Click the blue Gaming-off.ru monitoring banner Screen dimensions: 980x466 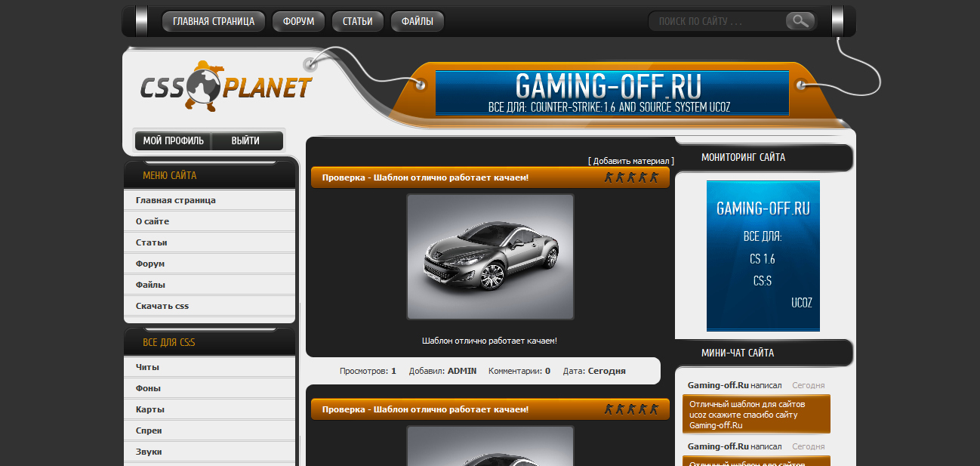(763, 256)
